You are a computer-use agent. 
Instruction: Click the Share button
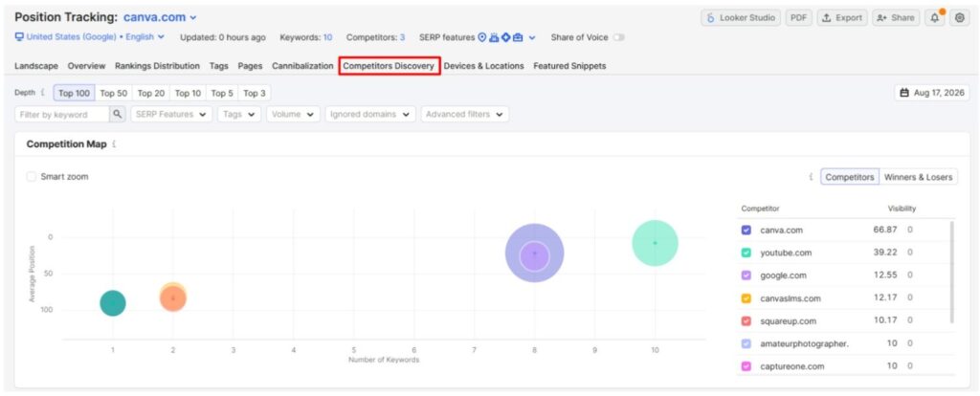point(896,18)
